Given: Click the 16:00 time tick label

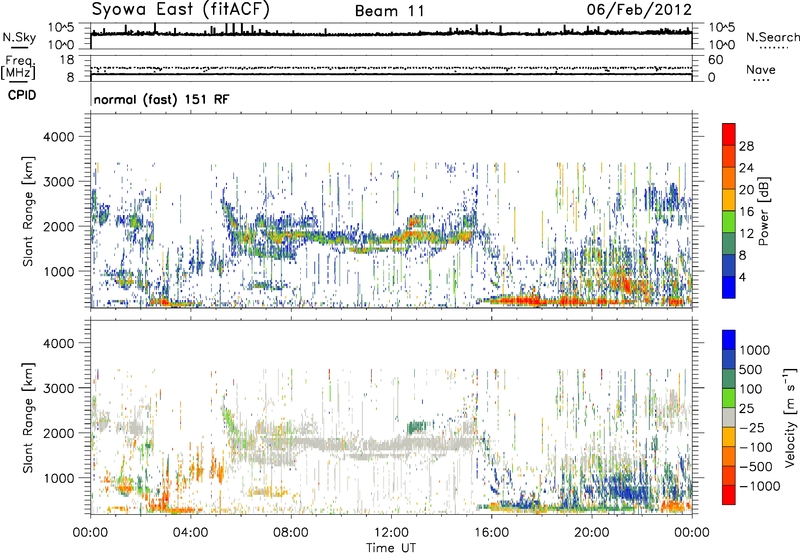Looking at the screenshot, I should (491, 533).
